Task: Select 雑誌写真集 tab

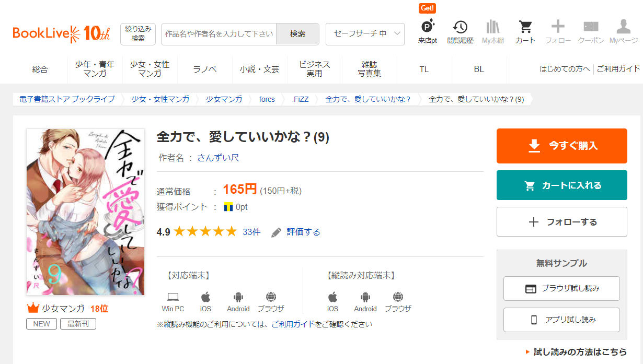Action: coord(370,69)
